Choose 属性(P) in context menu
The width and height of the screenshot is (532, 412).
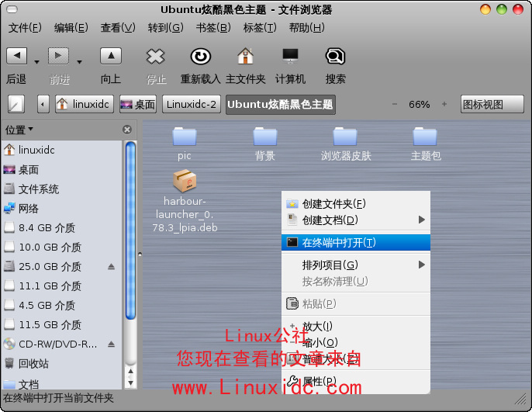point(356,382)
